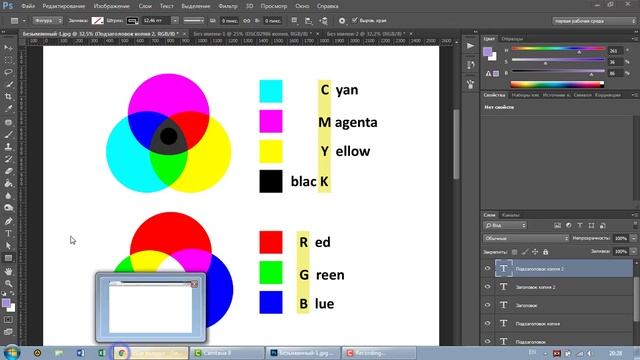Open path arrangement icon in options bar
640x360 pixels.
(x=324, y=20)
